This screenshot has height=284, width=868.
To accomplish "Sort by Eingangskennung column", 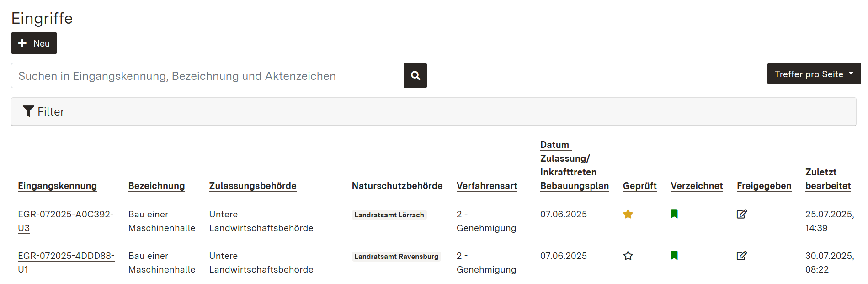I will click(57, 186).
